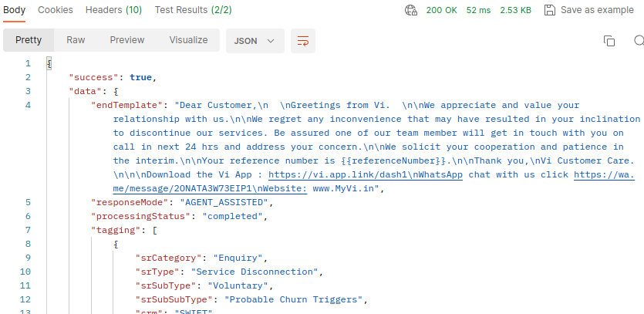The width and height of the screenshot is (644, 314).
Task: Copy response body with copy icon
Action: 609,41
